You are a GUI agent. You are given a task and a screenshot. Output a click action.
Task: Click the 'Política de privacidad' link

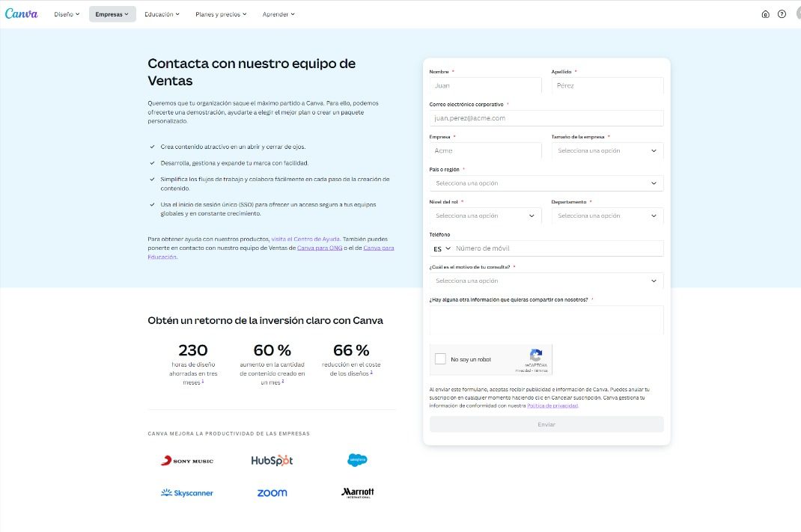(552, 406)
